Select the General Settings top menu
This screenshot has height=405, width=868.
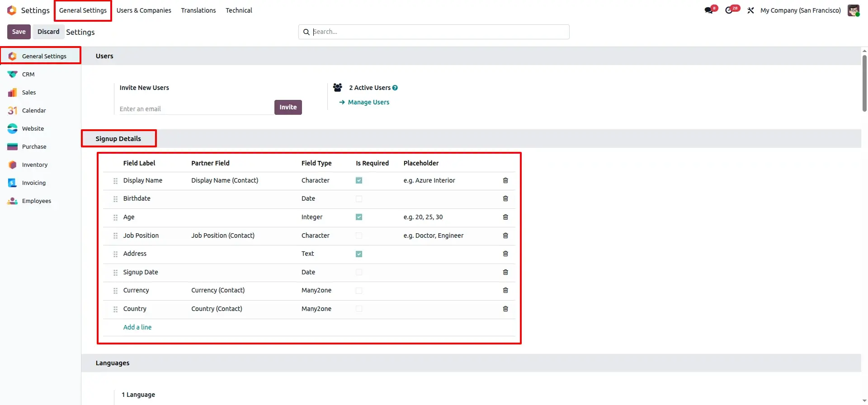[x=83, y=10]
